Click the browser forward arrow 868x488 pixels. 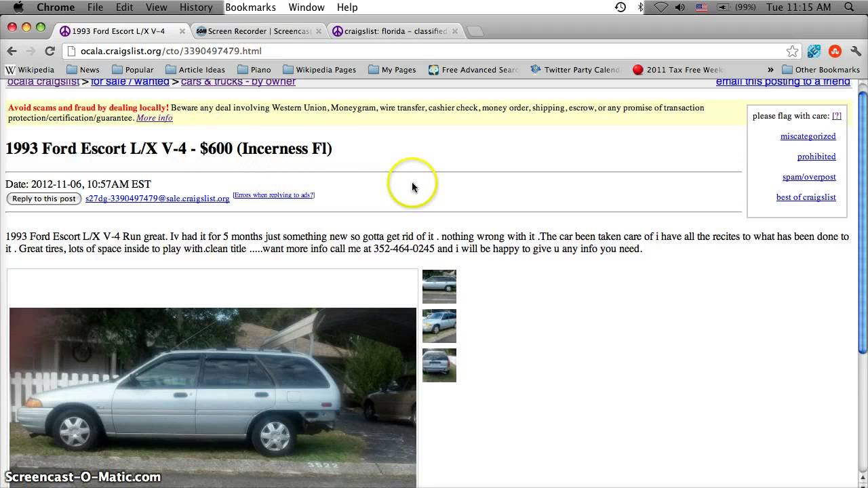[x=31, y=51]
